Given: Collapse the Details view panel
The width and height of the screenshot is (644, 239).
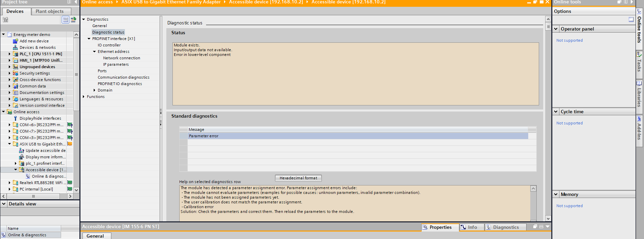Looking at the screenshot, I should (x=4, y=204).
